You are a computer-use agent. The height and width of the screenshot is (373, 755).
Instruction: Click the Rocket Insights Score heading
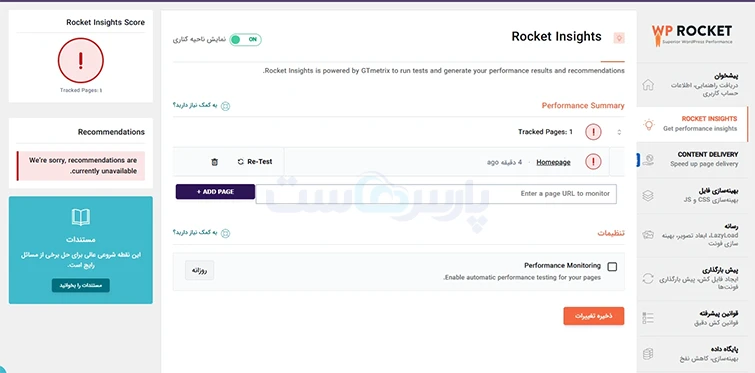pos(105,22)
